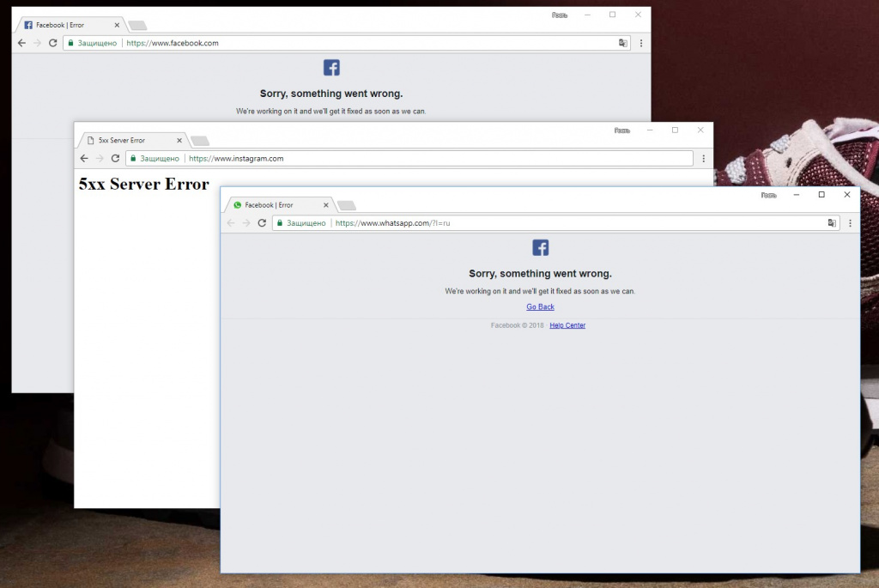Reload the instagram.com page
This screenshot has height=588, width=879.
pyautogui.click(x=115, y=159)
